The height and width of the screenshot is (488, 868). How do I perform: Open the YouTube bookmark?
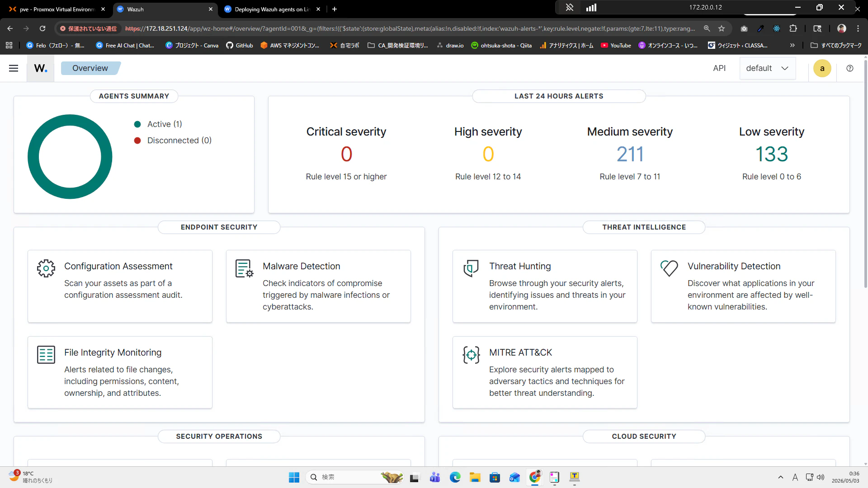[x=616, y=45]
